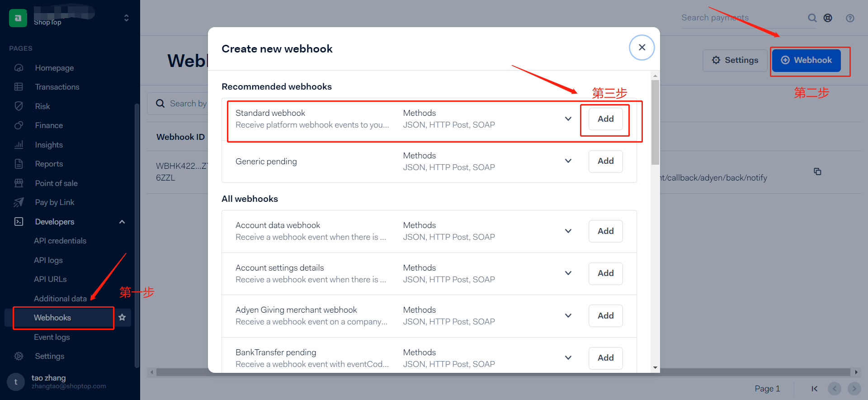Expand Account data webhook chevron
868x400 pixels.
[x=568, y=231]
